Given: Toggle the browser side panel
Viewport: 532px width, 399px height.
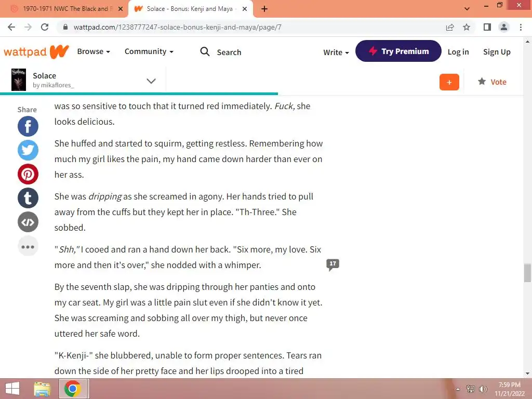Looking at the screenshot, I should (487, 27).
